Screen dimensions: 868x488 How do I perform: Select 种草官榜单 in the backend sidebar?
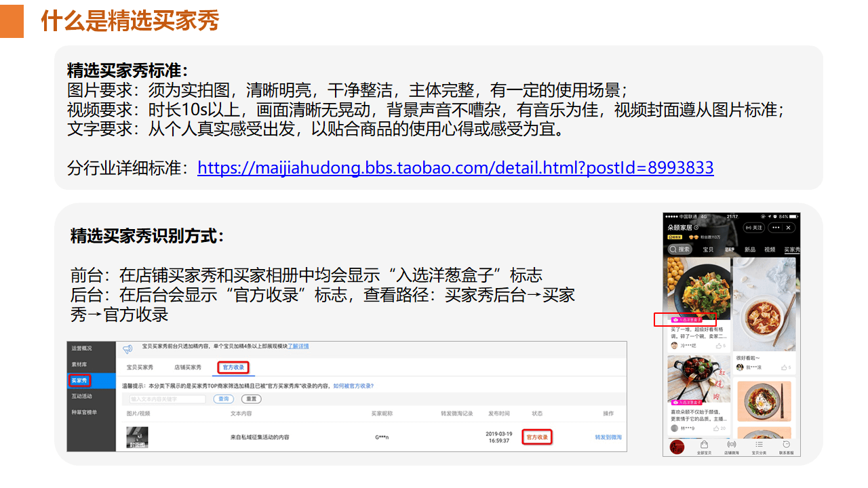click(x=83, y=412)
